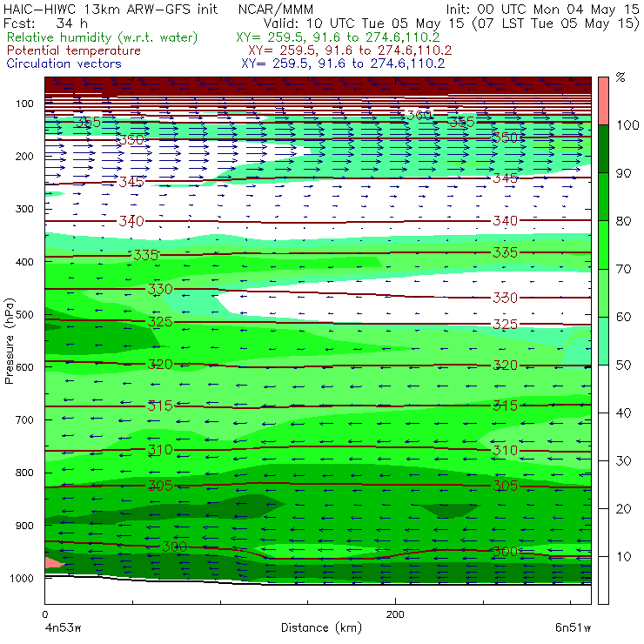
Task: Click the green 'Relative humidity (w.r.t. water)' legend
Action: point(103,37)
